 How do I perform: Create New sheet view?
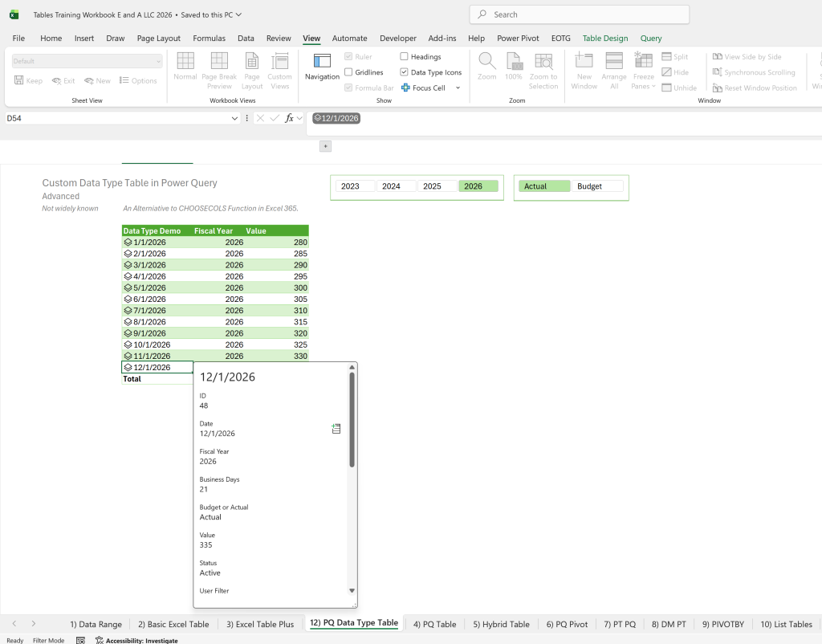point(97,81)
